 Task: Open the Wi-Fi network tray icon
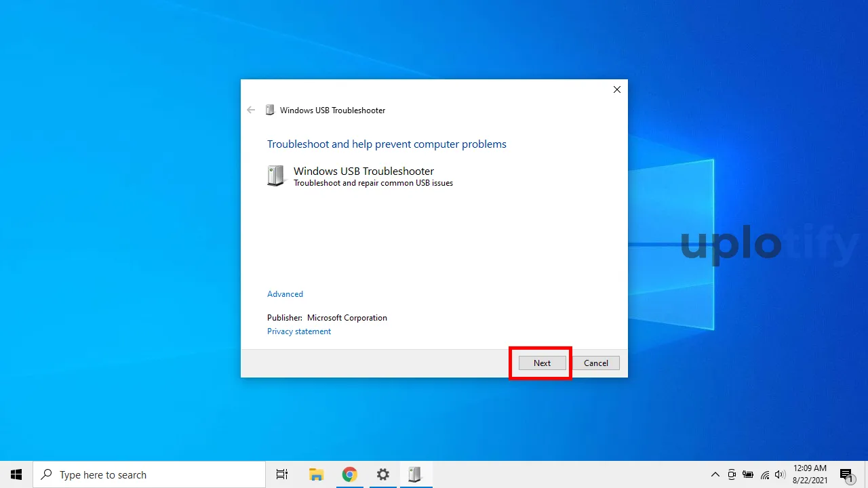[x=765, y=474]
